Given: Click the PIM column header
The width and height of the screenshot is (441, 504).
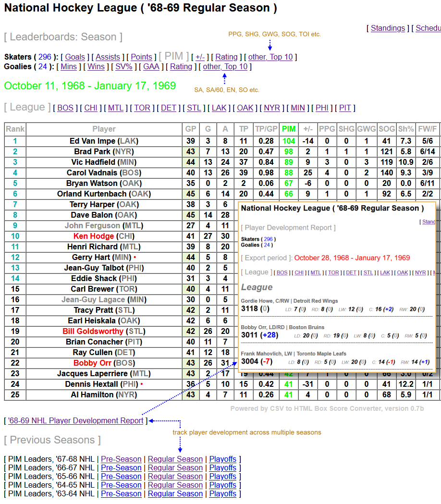Looking at the screenshot, I should pyautogui.click(x=289, y=129).
